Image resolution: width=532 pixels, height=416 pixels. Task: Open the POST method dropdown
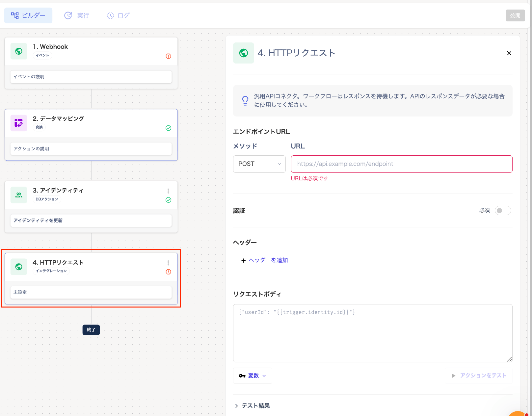pyautogui.click(x=259, y=164)
